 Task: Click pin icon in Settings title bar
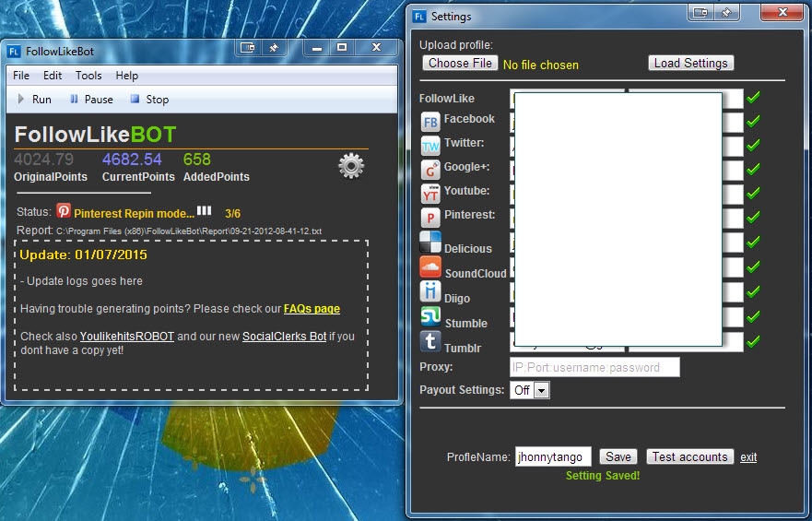pos(726,12)
